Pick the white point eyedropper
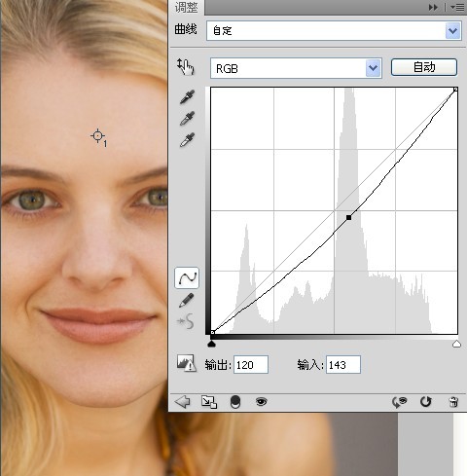 tap(187, 139)
